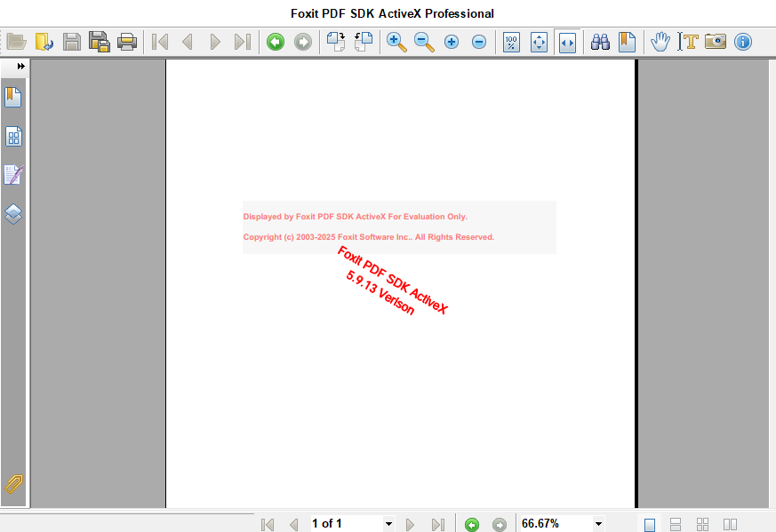Select the zoom in magnifier tool
The image size is (776, 532).
tap(396, 42)
